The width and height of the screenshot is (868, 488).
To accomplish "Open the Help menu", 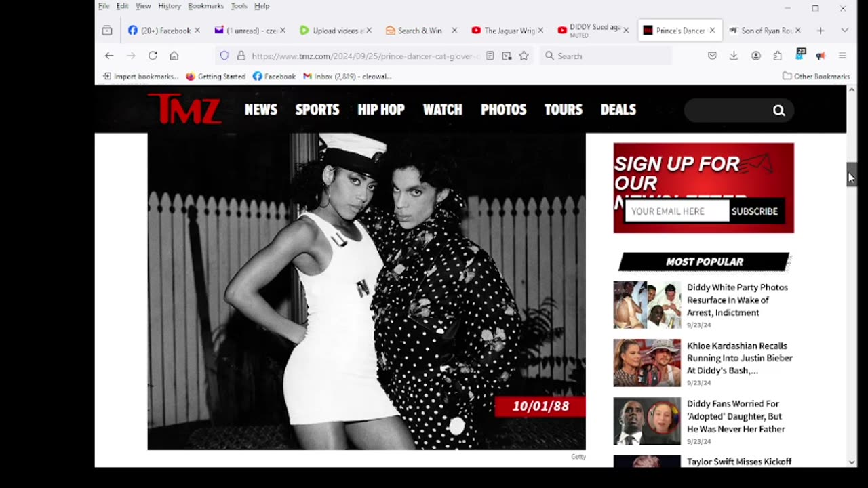I will 262,6.
